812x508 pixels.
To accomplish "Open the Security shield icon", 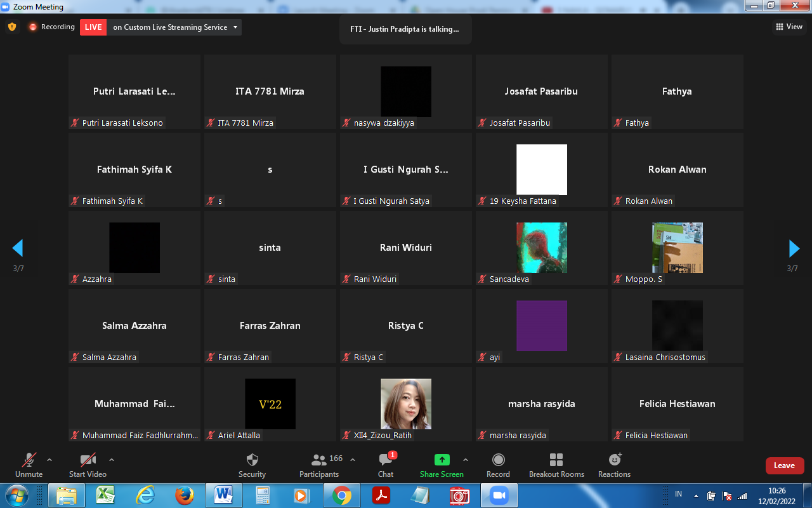I will tap(252, 460).
